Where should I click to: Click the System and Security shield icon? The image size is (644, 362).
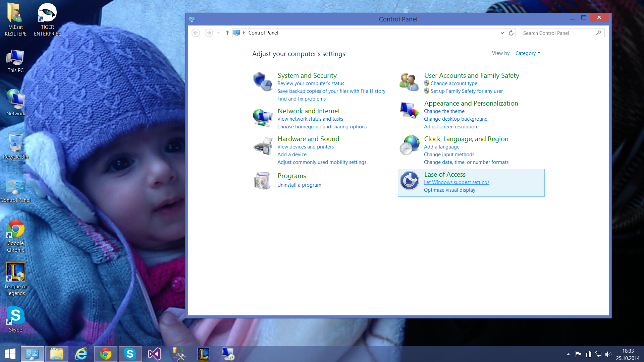click(262, 81)
